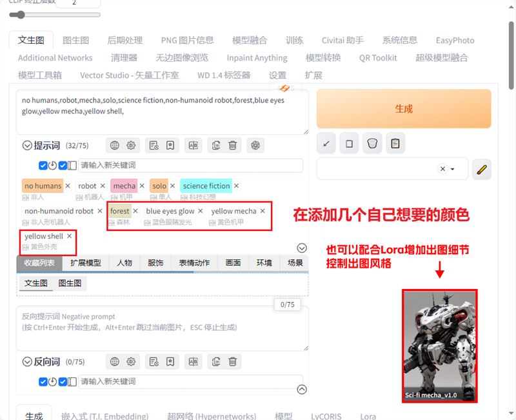Screen dimensions: 516x420
Task: Toggle second checkbox beside prompt keyword input
Action: pos(63,165)
